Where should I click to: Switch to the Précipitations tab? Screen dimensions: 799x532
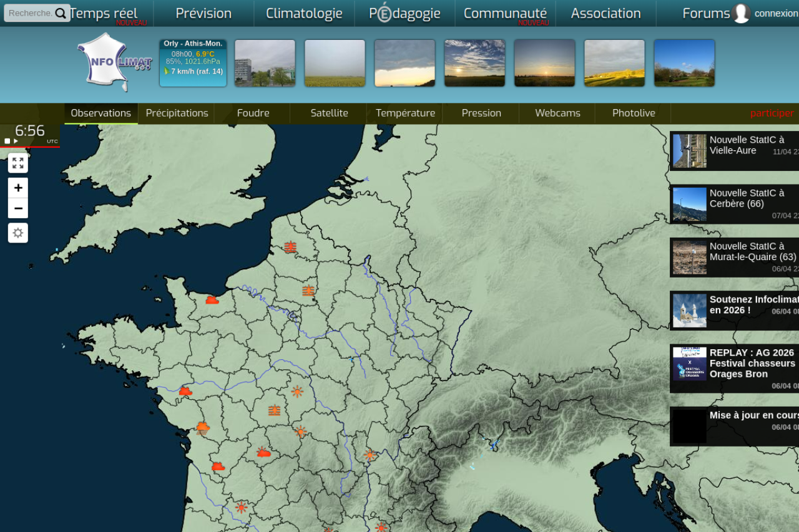(177, 113)
